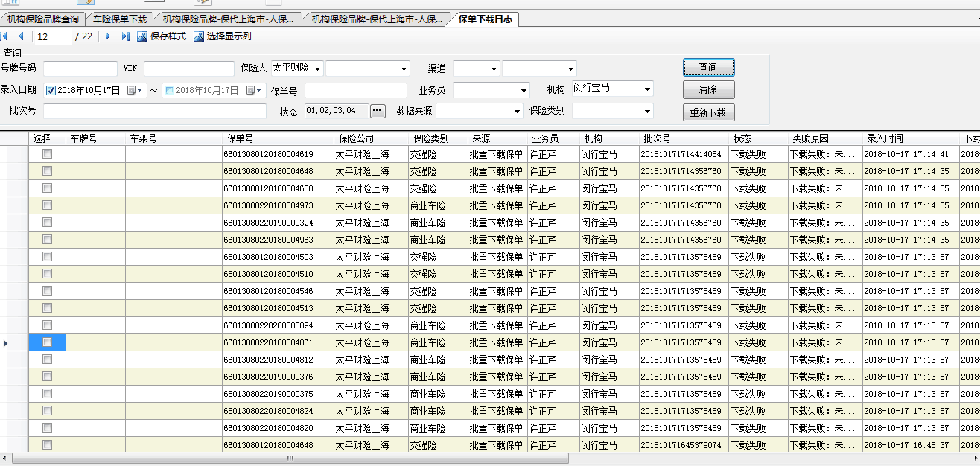Jump to the last page arrow

coord(125,36)
